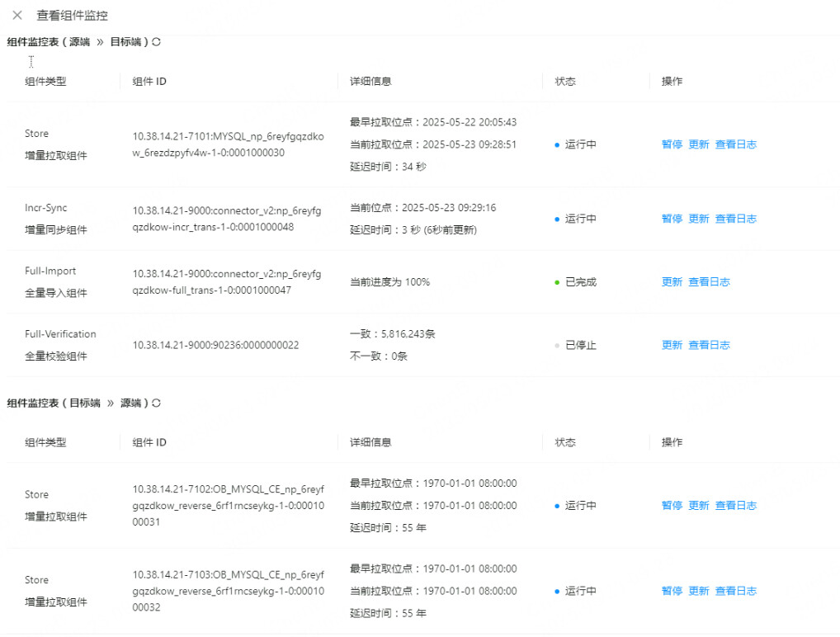Click the 一致:5,816,243条 text
This screenshot has height=637, width=840.
point(392,334)
